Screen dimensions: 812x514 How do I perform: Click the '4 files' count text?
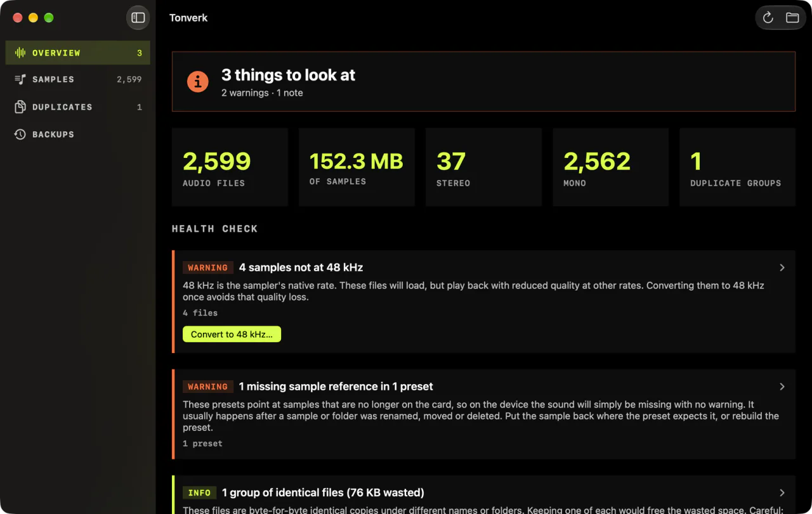(200, 313)
